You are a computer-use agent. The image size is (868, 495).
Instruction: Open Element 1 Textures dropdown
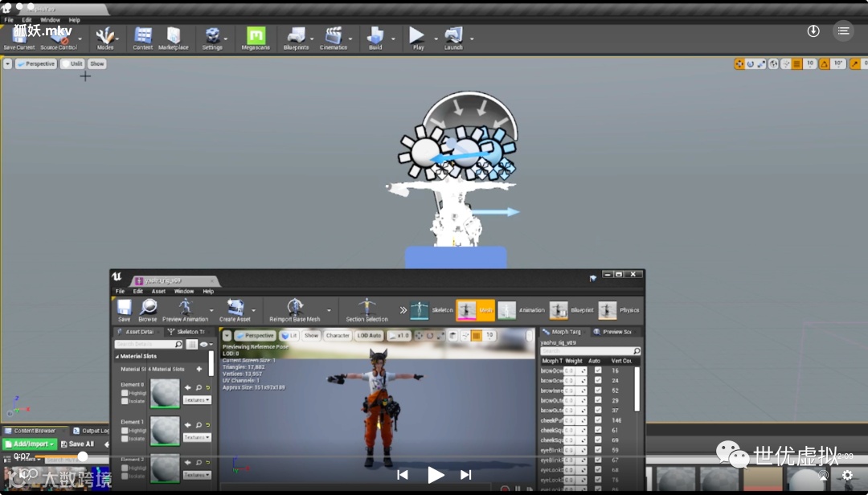pos(197,437)
